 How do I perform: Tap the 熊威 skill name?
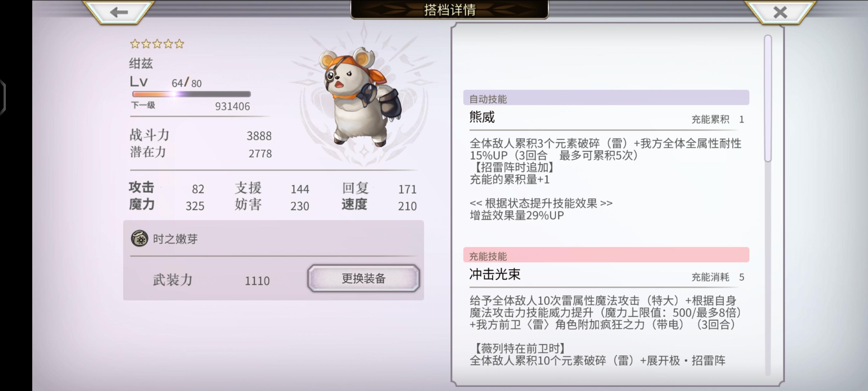pos(482,117)
